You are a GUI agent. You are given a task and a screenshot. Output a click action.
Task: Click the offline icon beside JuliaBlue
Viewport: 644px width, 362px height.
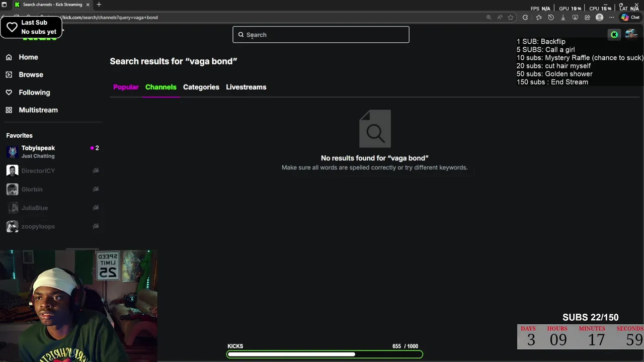96,208
